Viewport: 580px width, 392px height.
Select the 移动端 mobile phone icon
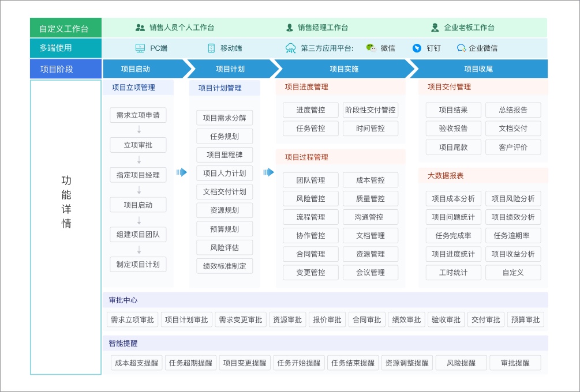(210, 49)
